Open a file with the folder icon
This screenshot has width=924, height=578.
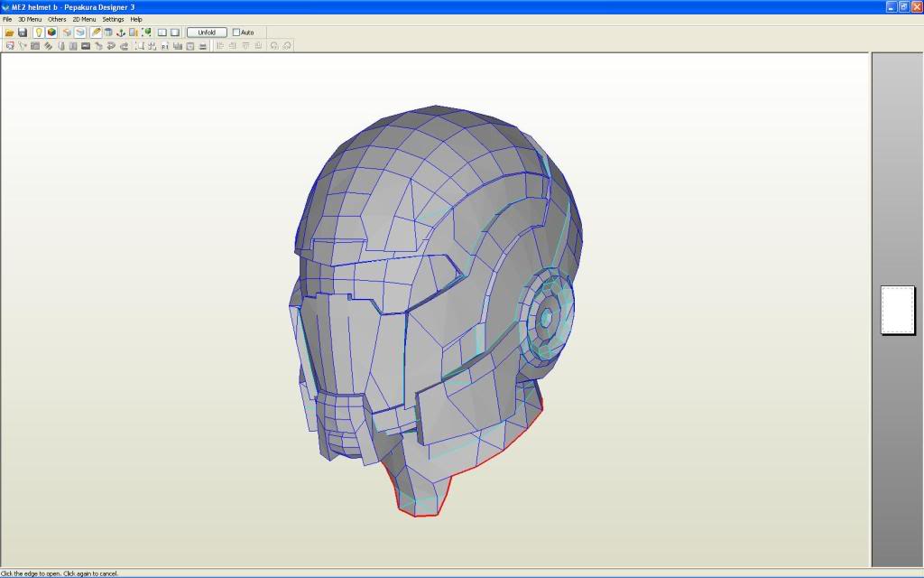click(x=9, y=33)
